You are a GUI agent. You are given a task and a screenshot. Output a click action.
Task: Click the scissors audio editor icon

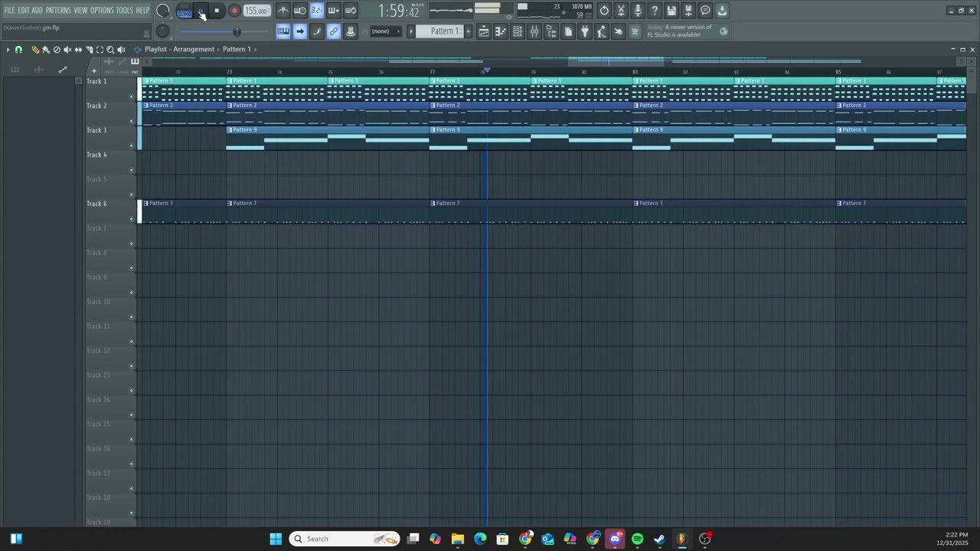[621, 11]
